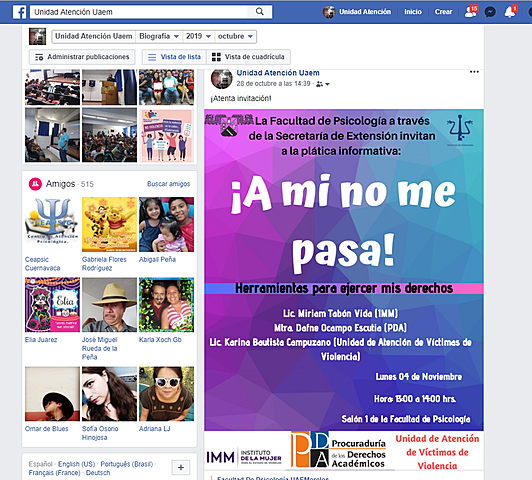Open Gabriela Flores Rodriguez friend photo

tap(110, 225)
